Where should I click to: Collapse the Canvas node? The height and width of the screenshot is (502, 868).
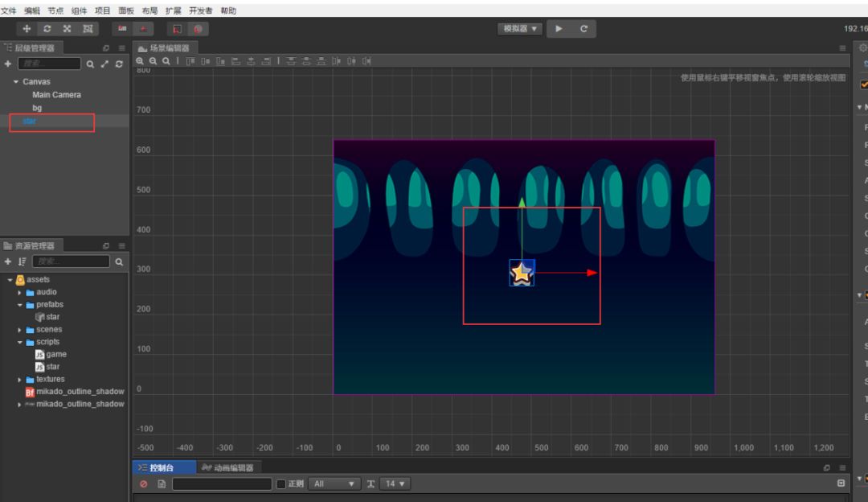[x=16, y=81]
